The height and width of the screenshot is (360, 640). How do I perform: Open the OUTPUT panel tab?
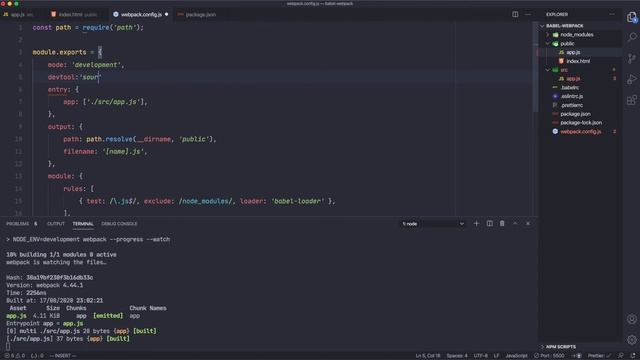(x=56, y=224)
